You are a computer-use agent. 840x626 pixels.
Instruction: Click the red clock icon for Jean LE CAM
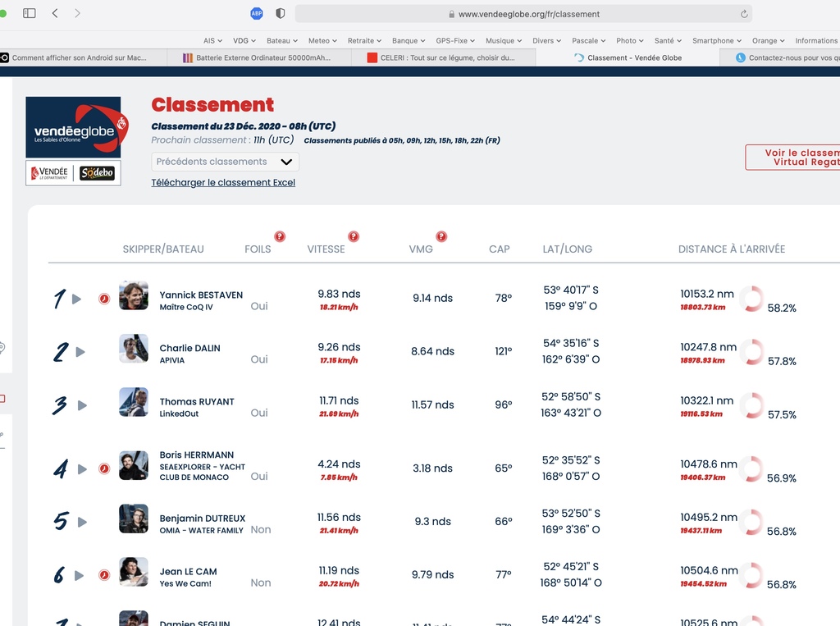(104, 575)
